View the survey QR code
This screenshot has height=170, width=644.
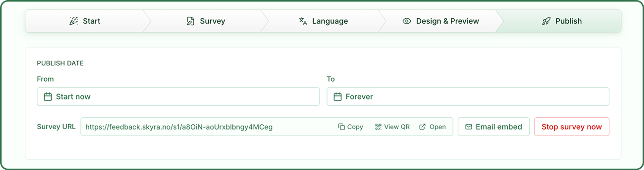point(392,127)
